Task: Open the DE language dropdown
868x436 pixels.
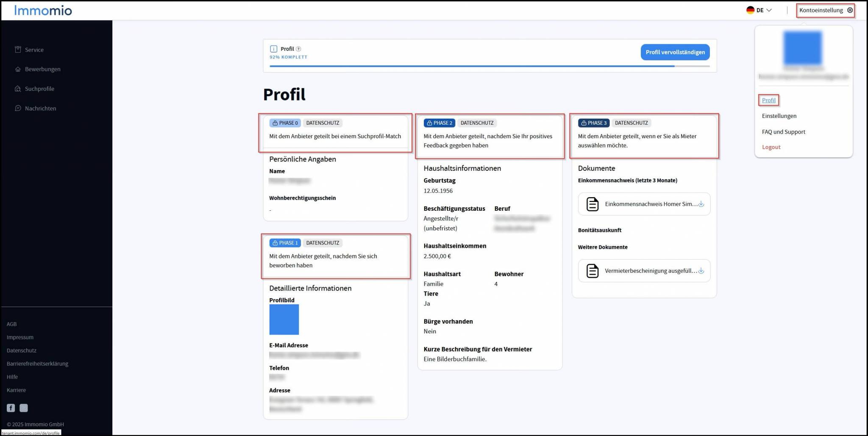Action: 759,10
